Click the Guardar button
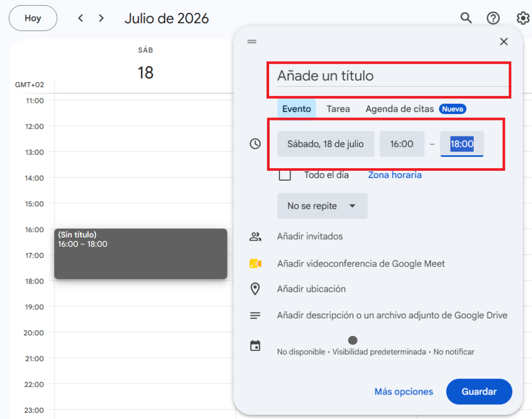The height and width of the screenshot is (419, 532). click(x=479, y=391)
